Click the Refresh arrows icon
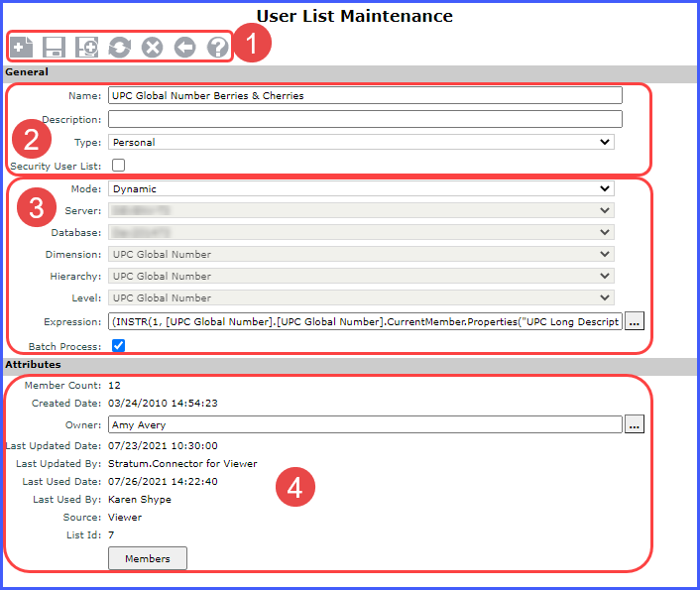700x590 pixels. pyautogui.click(x=119, y=47)
